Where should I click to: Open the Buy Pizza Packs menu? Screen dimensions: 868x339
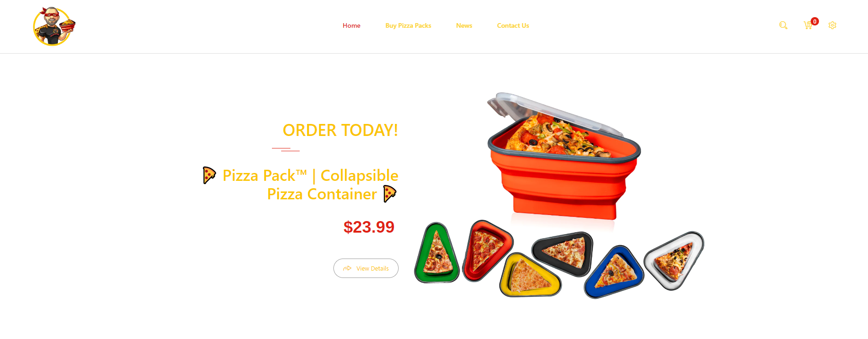tap(408, 25)
